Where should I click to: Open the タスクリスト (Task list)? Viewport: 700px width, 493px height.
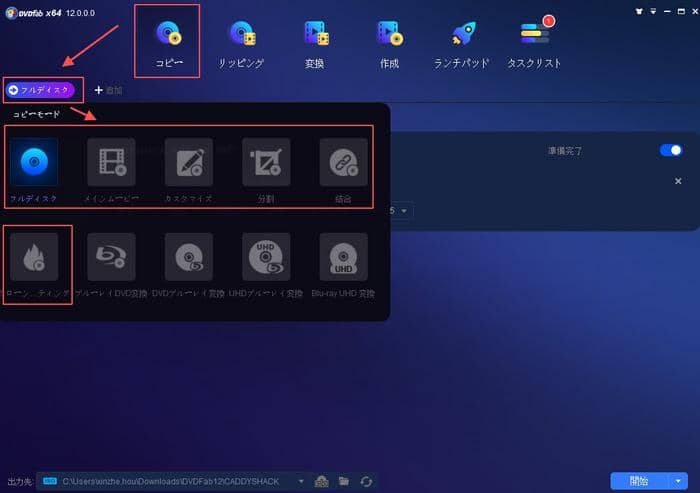tap(534, 44)
